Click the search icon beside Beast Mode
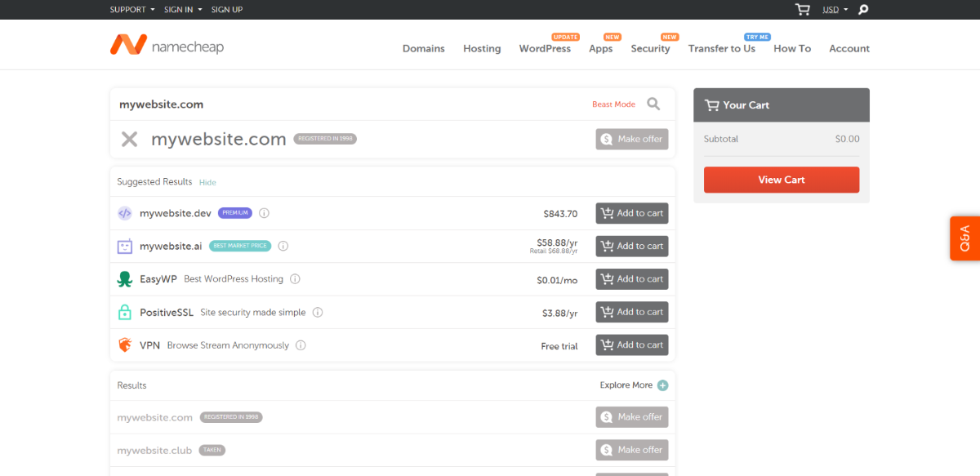Screen dimensions: 980x476 tap(653, 104)
